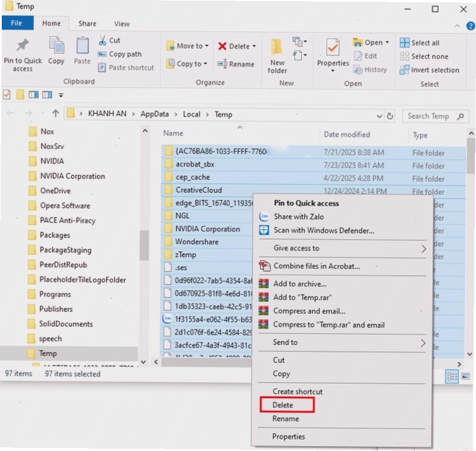Image resolution: width=476 pixels, height=451 pixels.
Task: Click the New folder icon
Action: pos(276,47)
